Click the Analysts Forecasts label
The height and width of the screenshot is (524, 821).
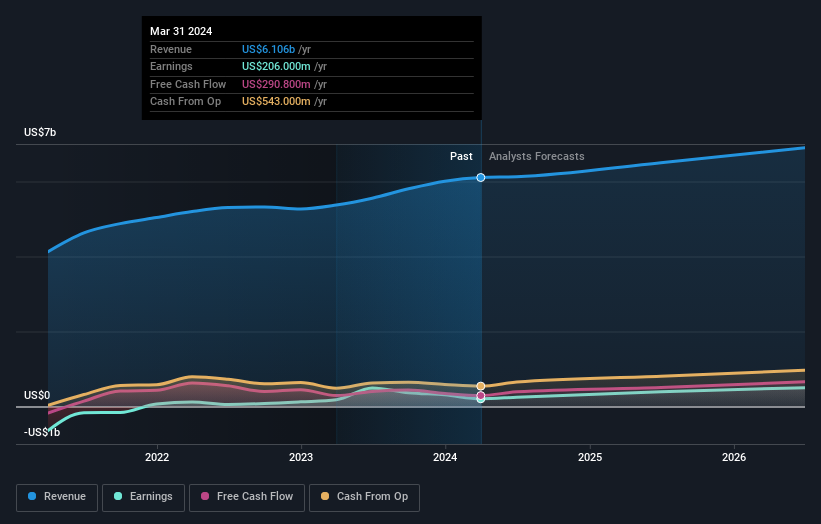point(537,156)
